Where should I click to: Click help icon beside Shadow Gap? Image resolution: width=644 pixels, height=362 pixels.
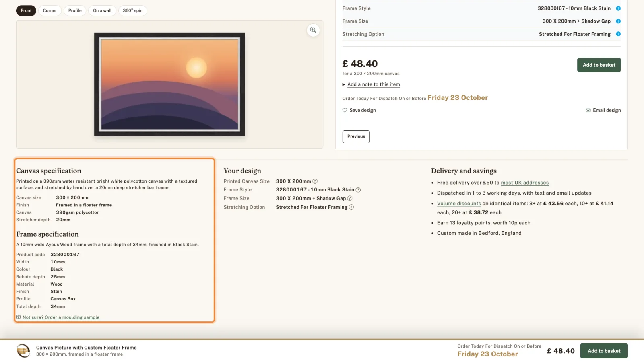pyautogui.click(x=350, y=198)
